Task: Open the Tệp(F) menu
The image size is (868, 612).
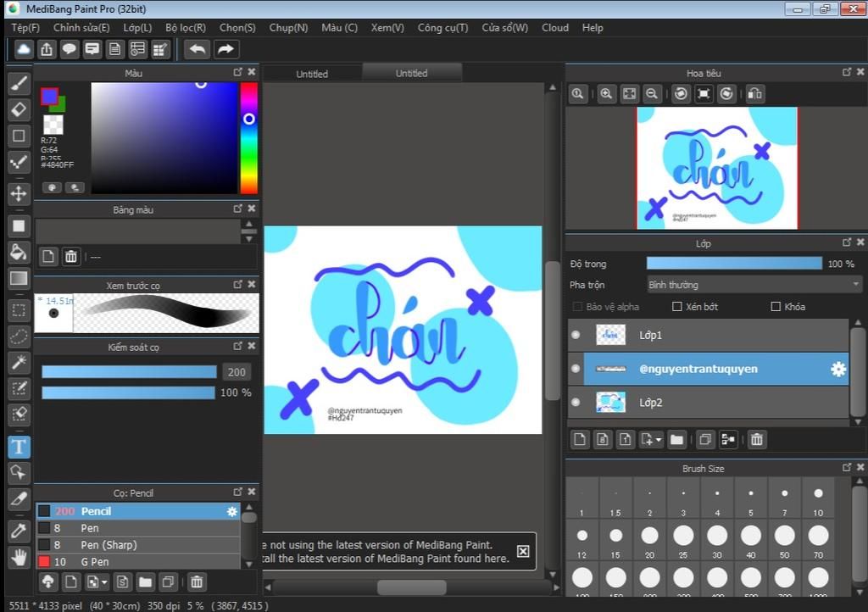Action: click(x=25, y=28)
